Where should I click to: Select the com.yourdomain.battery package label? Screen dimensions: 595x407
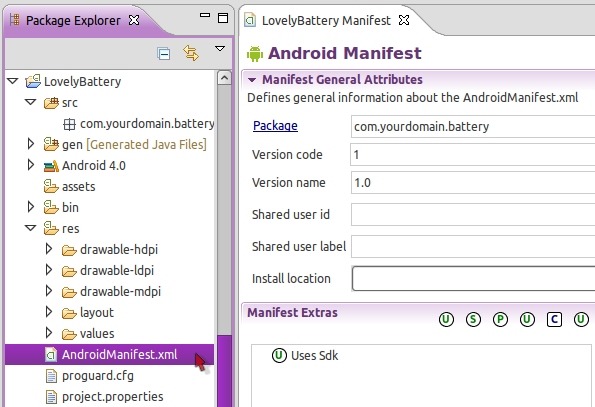[147, 124]
